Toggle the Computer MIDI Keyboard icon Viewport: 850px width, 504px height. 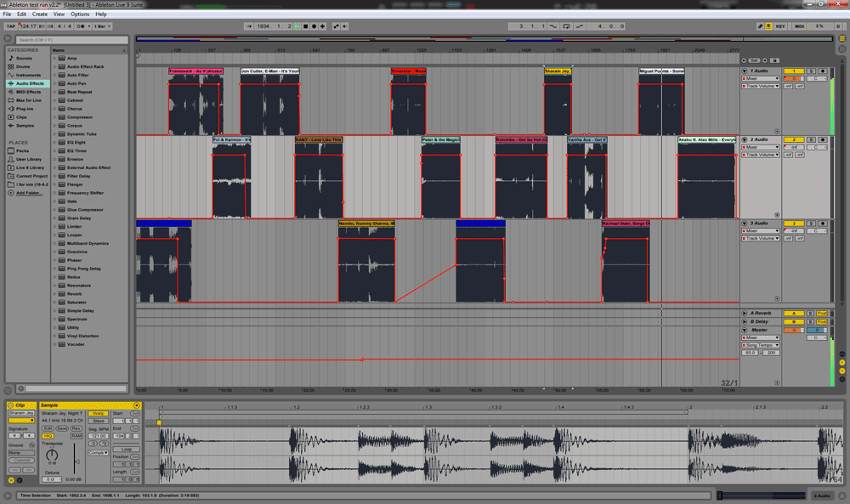[x=768, y=26]
